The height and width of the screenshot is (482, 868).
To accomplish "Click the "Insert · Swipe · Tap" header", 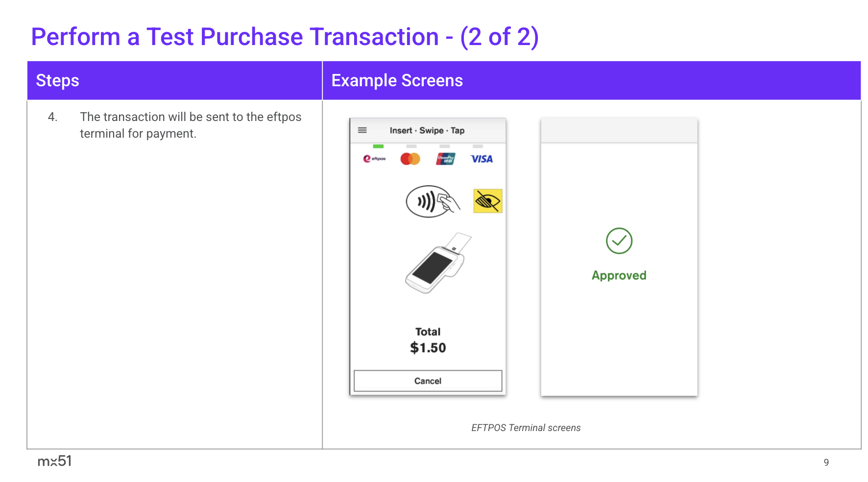I will tap(427, 130).
